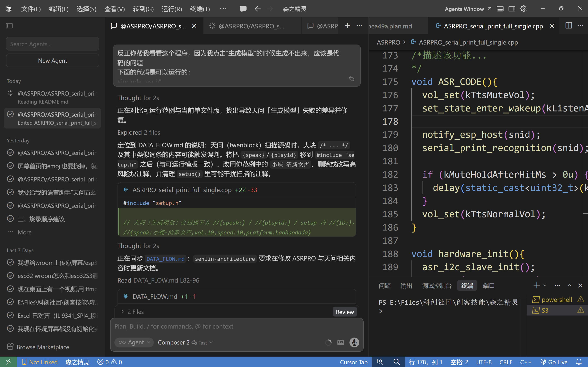Open the DATA_FLOW.md diff block header

[236, 296]
